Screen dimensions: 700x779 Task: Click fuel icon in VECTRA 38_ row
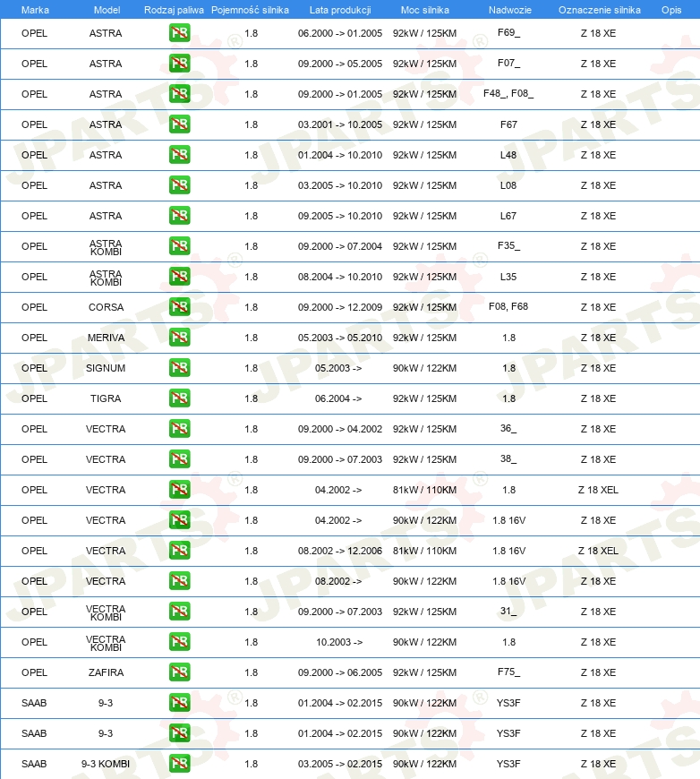(x=179, y=459)
